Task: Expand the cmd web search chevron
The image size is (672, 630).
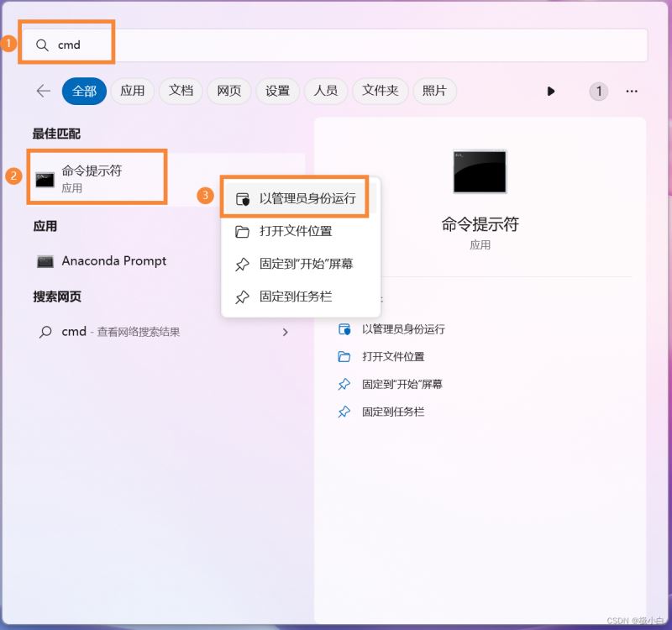Action: tap(286, 332)
